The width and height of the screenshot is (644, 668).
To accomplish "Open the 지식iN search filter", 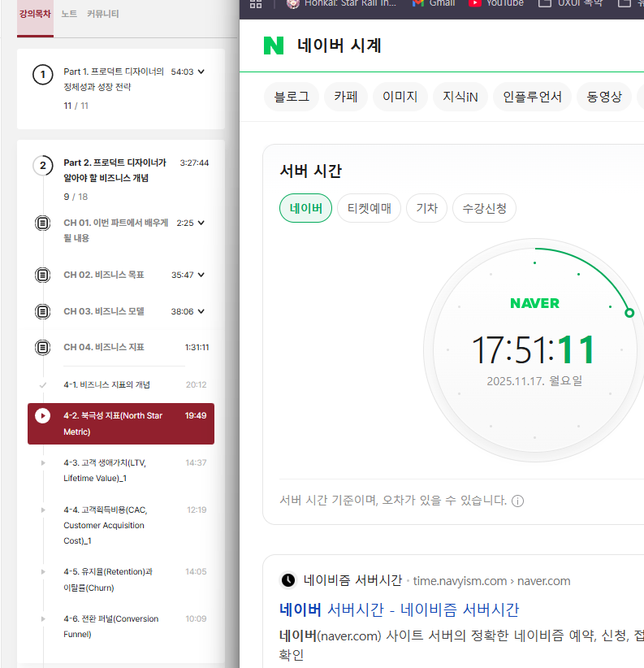I will click(x=460, y=97).
